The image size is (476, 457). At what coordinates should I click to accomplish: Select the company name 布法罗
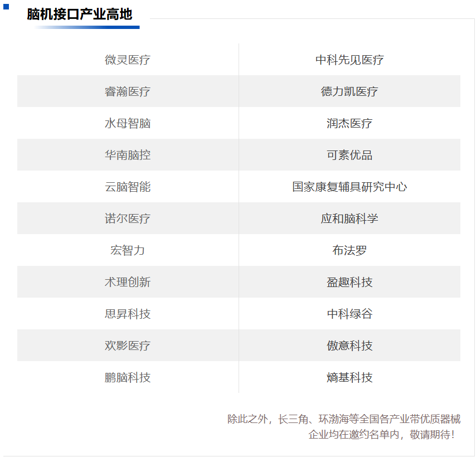[349, 250]
